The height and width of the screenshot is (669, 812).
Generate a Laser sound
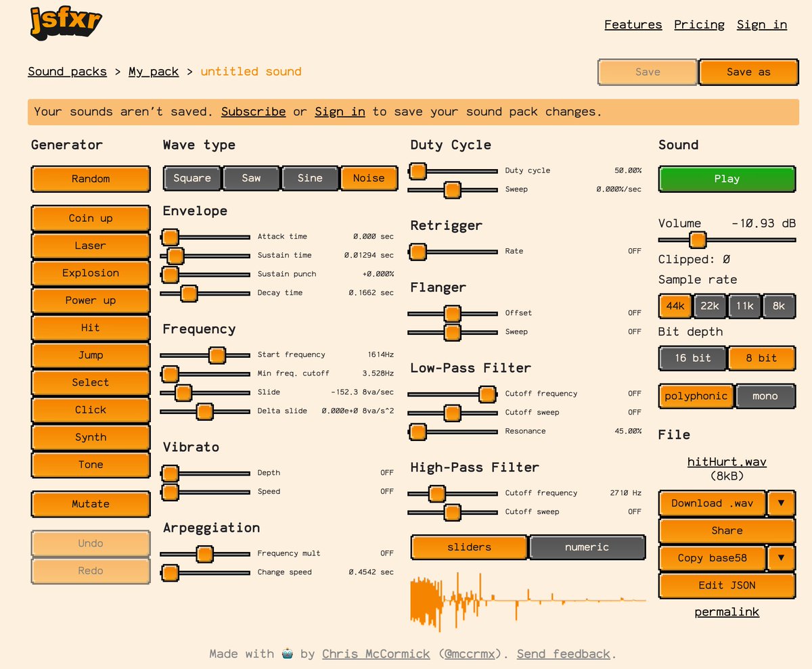coord(91,246)
